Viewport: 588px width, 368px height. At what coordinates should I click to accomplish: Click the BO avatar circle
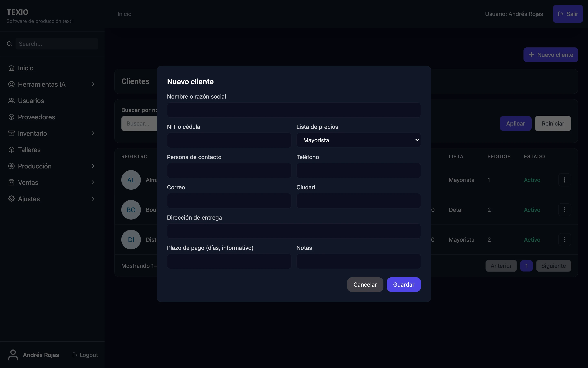(131, 210)
